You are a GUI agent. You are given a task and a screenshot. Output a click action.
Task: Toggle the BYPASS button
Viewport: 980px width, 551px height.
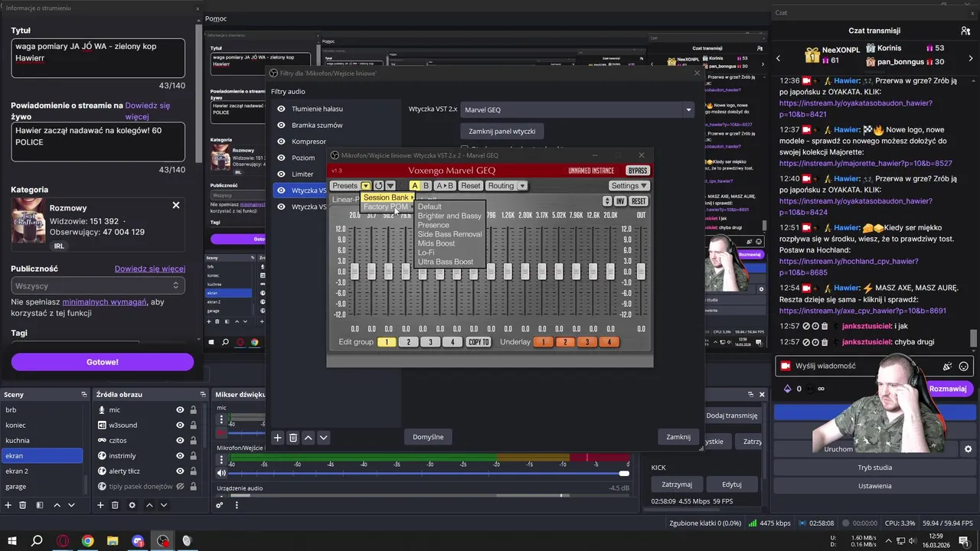pyautogui.click(x=637, y=171)
